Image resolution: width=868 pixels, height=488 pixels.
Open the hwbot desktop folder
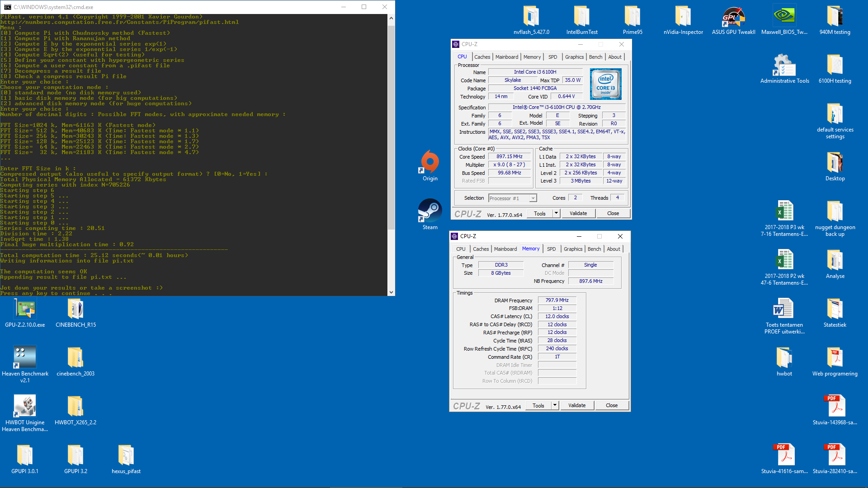784,362
